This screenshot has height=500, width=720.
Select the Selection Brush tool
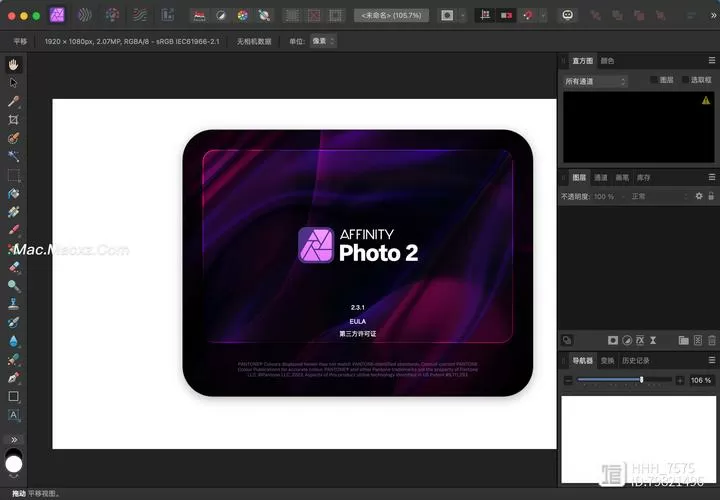[x=13, y=138]
